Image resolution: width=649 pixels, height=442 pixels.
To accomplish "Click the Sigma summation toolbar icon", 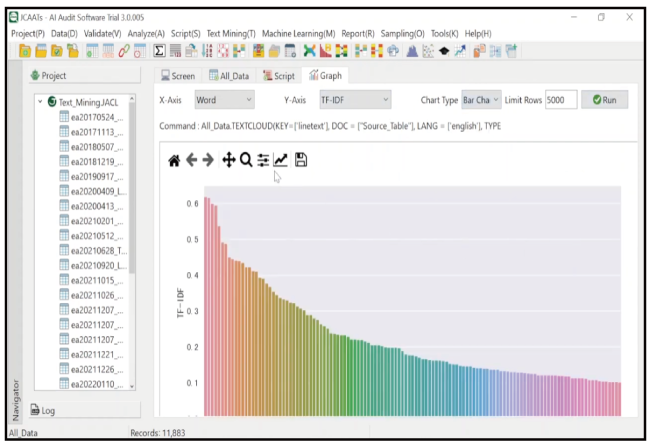I will (x=159, y=50).
